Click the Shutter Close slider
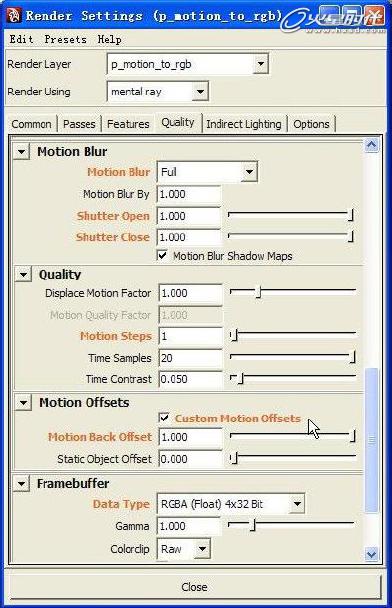 291,236
